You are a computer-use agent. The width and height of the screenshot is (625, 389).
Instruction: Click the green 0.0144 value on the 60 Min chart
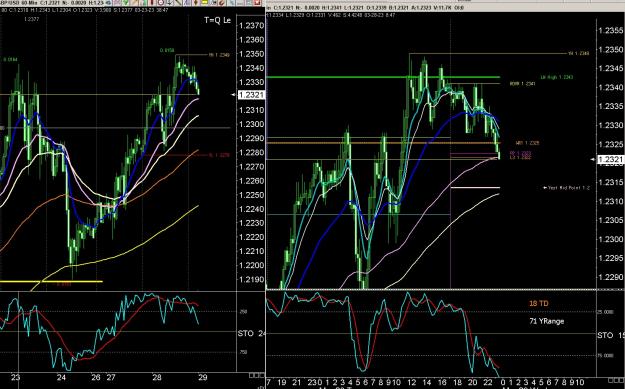tap(10, 60)
